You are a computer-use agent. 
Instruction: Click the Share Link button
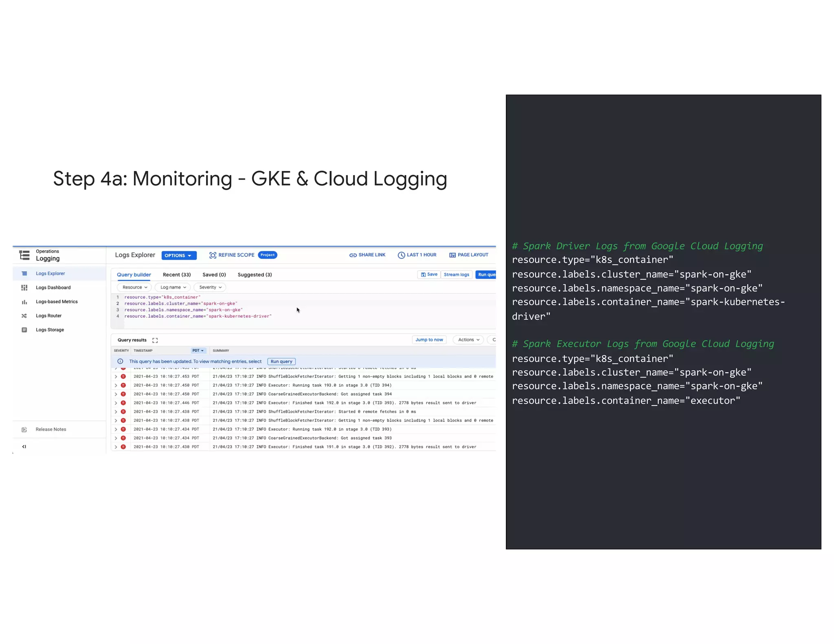367,255
